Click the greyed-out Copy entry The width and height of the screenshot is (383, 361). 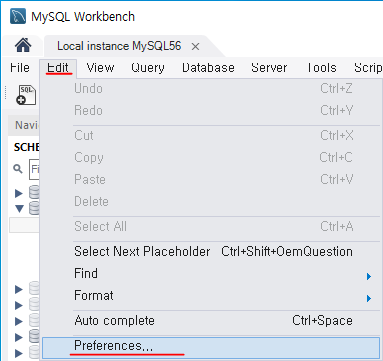point(211,158)
